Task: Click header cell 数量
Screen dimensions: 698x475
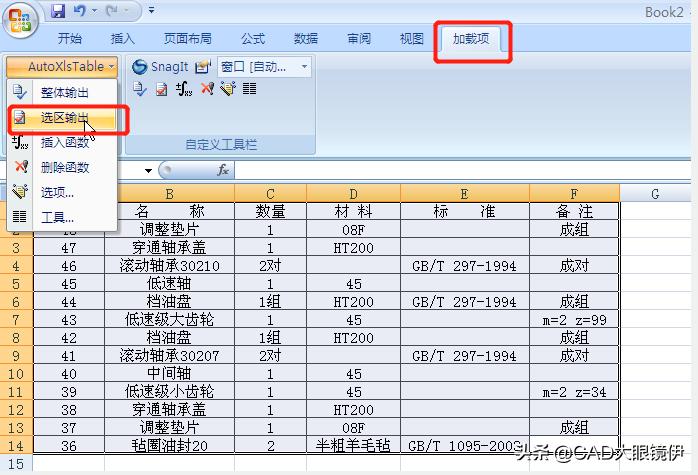Action: point(270,211)
